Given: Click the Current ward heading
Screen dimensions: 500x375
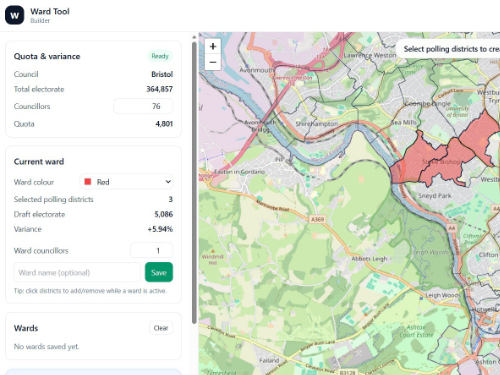Looking at the screenshot, I should point(39,162).
